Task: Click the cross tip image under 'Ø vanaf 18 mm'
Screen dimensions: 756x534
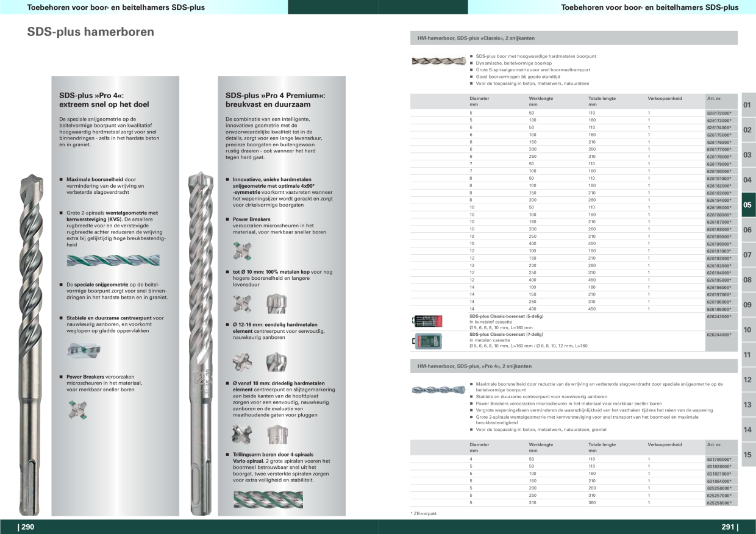Action: [x=242, y=434]
